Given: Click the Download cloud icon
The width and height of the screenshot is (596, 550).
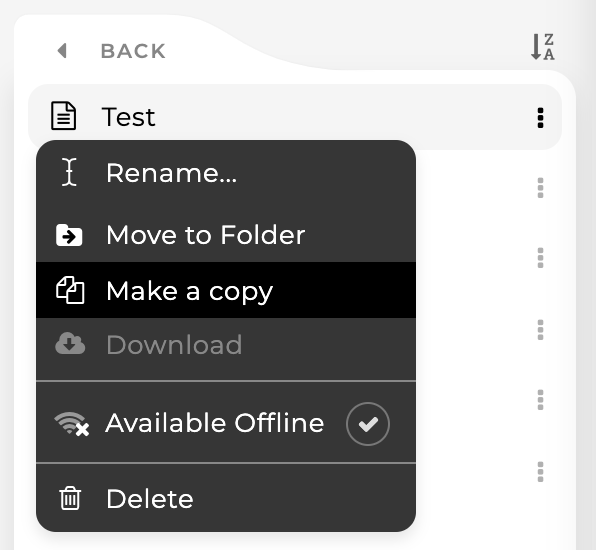Looking at the screenshot, I should pos(70,343).
